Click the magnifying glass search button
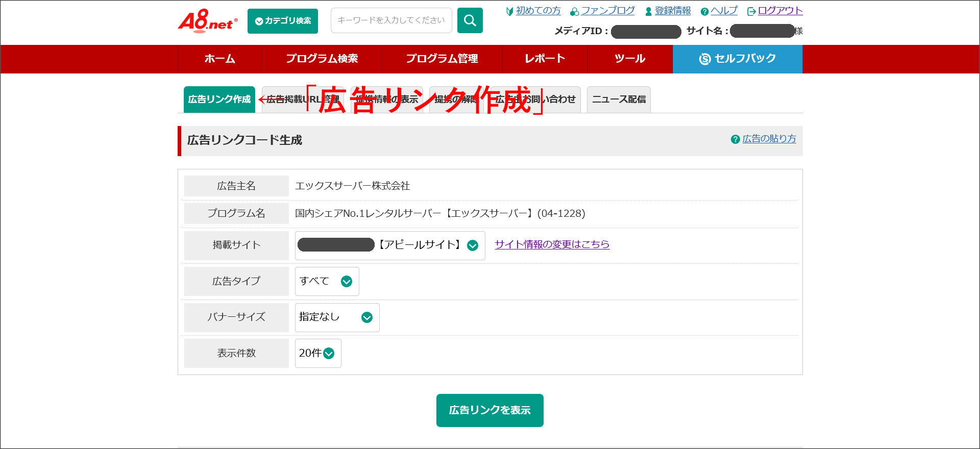The width and height of the screenshot is (980, 449). tap(470, 20)
